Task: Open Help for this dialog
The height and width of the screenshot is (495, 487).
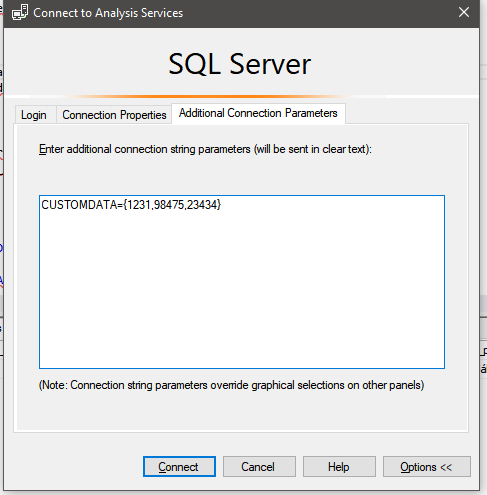Action: 339,466
